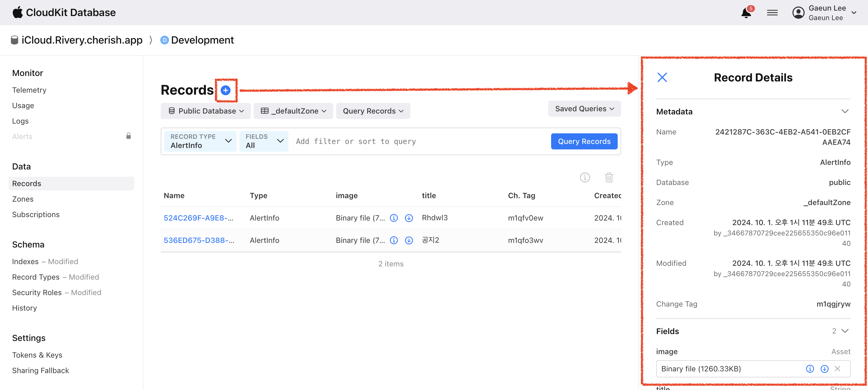The width and height of the screenshot is (868, 390).
Task: Open record 524C269F-A9E8 link
Action: tap(198, 218)
